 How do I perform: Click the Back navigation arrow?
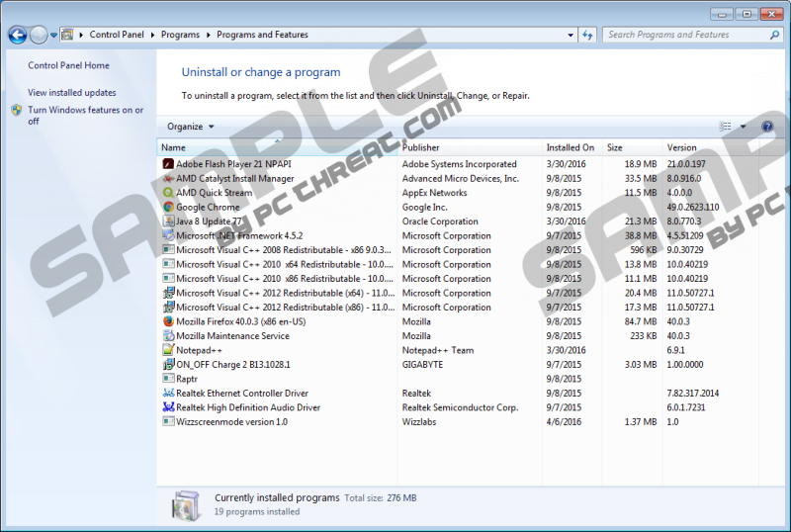point(17,35)
